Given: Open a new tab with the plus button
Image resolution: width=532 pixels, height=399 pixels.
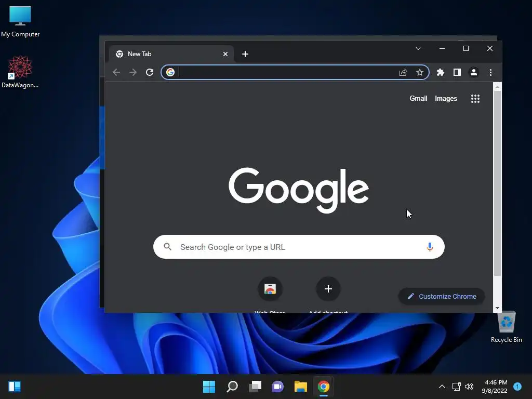Looking at the screenshot, I should (x=245, y=54).
